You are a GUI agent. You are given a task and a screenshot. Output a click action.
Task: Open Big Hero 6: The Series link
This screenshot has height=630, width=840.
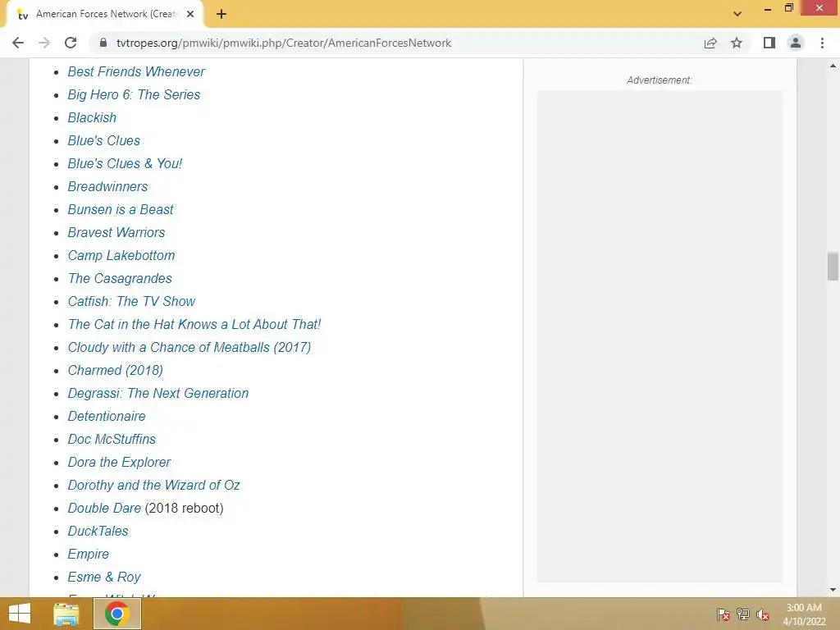pos(134,95)
